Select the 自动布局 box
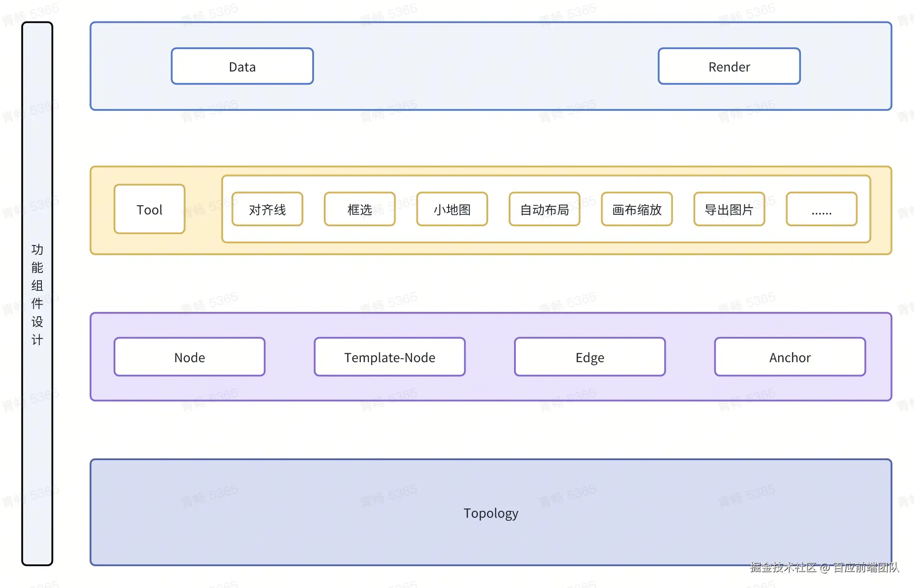Viewport: 914px width, 588px height. tap(544, 209)
